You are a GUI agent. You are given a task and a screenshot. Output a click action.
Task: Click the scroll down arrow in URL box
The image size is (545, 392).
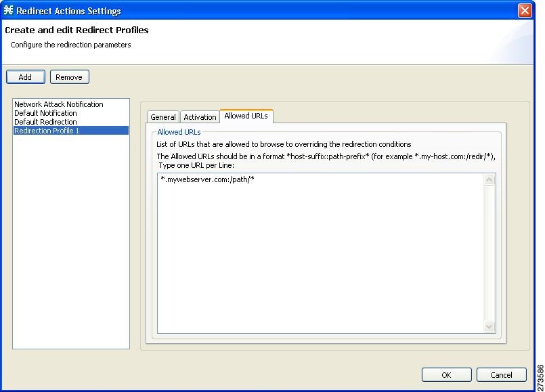[489, 326]
